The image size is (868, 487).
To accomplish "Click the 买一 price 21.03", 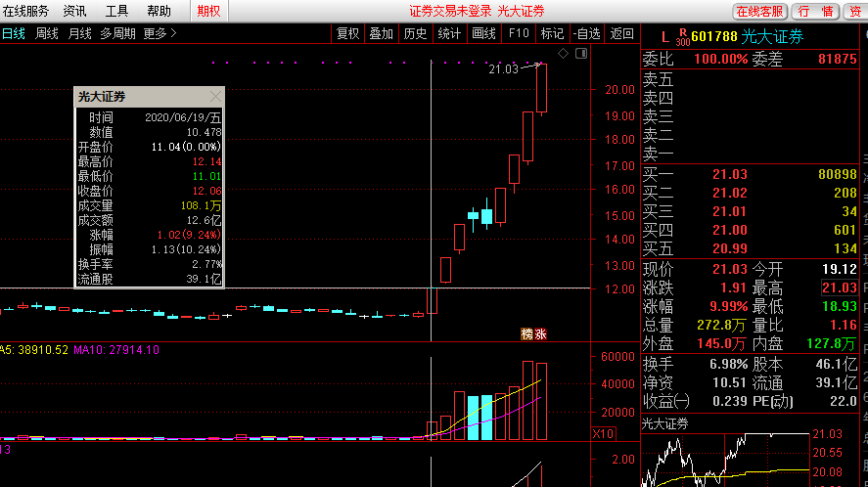I will click(730, 174).
